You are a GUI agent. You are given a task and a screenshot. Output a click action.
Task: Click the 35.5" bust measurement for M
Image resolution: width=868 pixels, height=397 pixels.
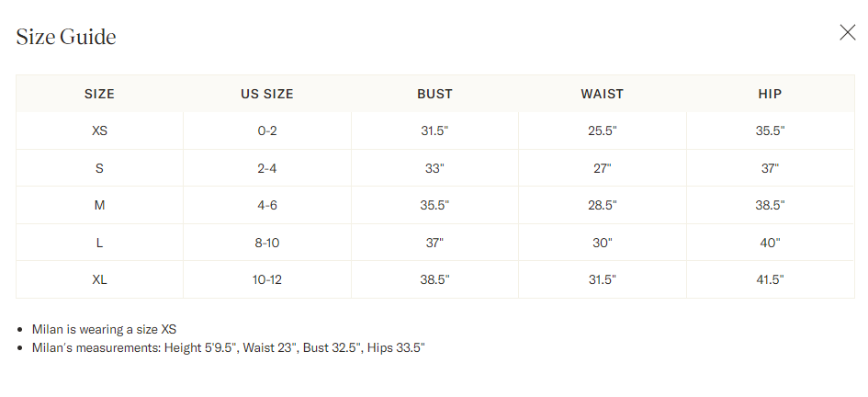click(x=434, y=205)
